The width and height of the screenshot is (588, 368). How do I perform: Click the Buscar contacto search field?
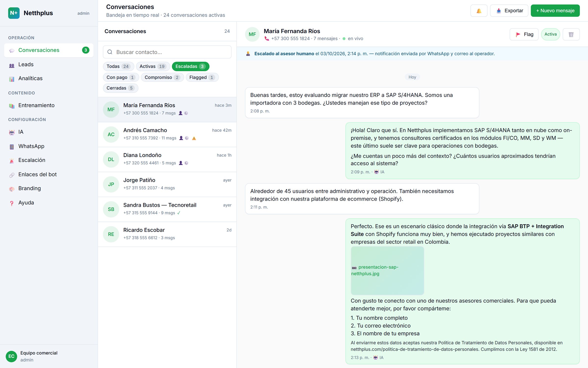pyautogui.click(x=167, y=52)
